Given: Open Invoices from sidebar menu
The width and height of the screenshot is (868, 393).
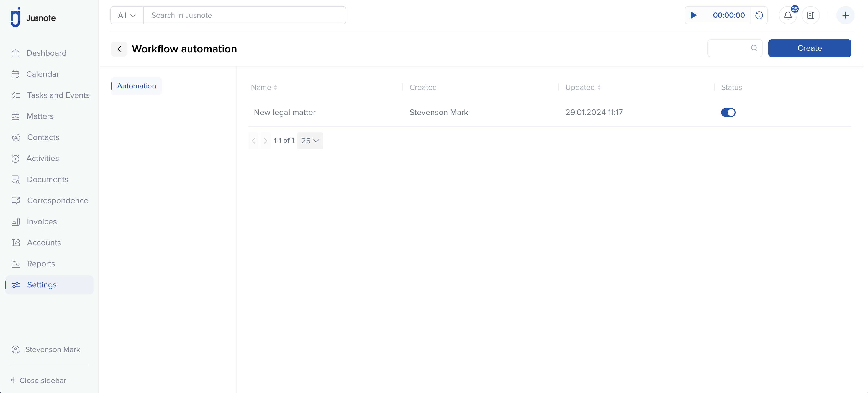Looking at the screenshot, I should (x=42, y=222).
